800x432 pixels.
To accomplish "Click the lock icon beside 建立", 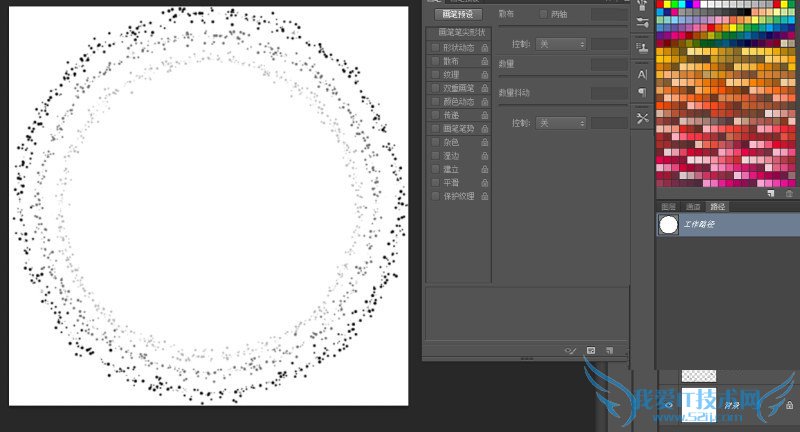I will click(x=484, y=169).
